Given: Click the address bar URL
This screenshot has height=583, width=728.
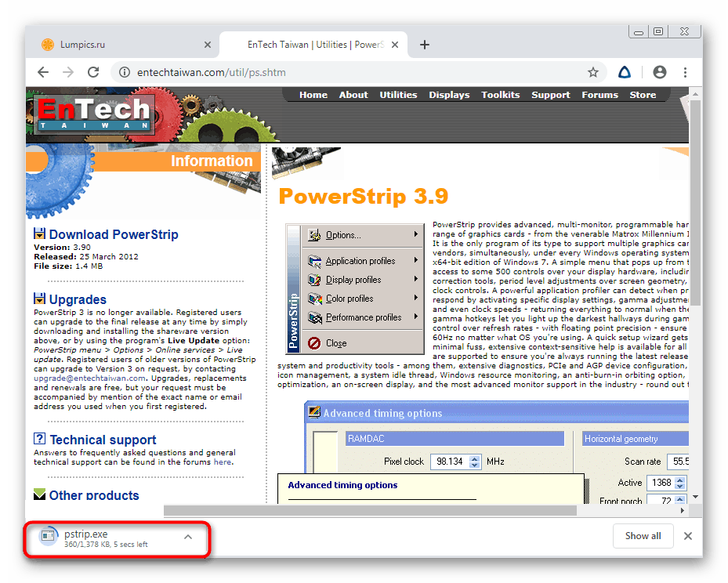Looking at the screenshot, I should point(212,72).
